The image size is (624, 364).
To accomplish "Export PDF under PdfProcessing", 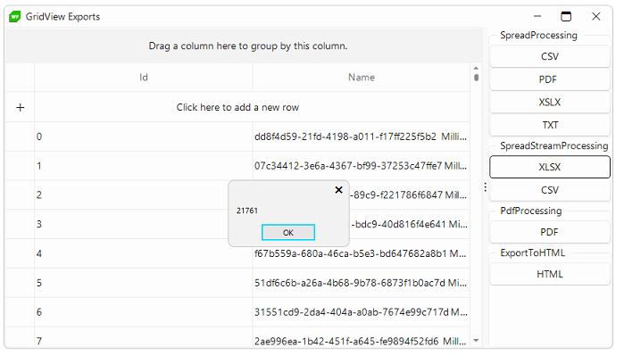I will click(x=550, y=232).
